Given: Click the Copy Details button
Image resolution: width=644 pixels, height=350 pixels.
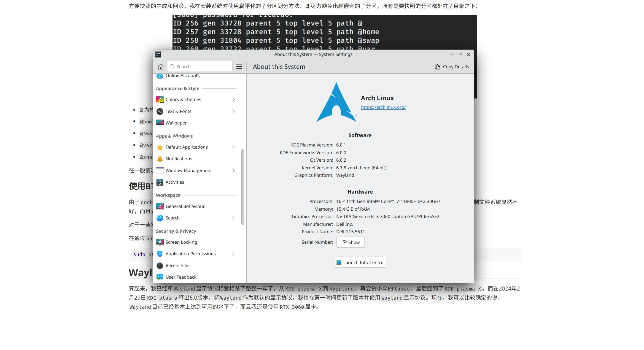Looking at the screenshot, I should pos(452,67).
